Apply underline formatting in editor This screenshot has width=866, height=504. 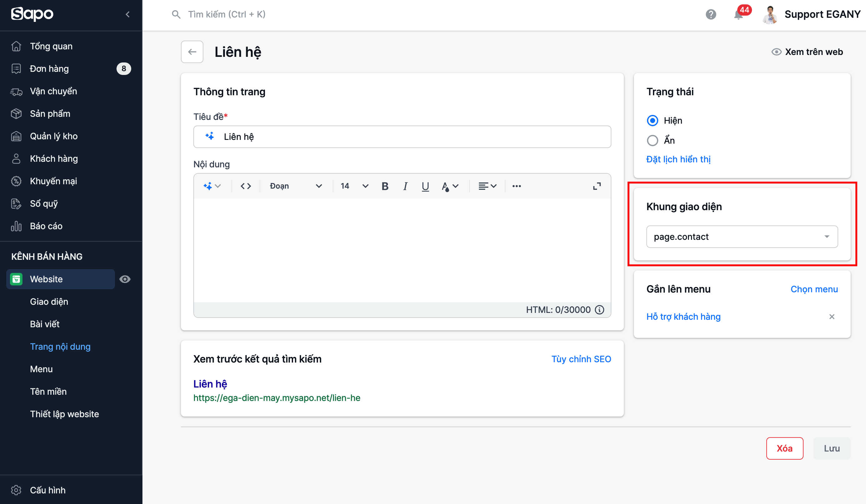(425, 186)
